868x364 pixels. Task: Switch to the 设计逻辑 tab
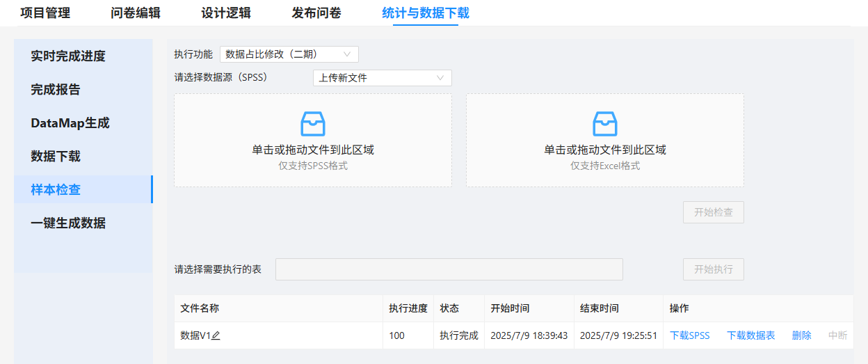coord(226,13)
